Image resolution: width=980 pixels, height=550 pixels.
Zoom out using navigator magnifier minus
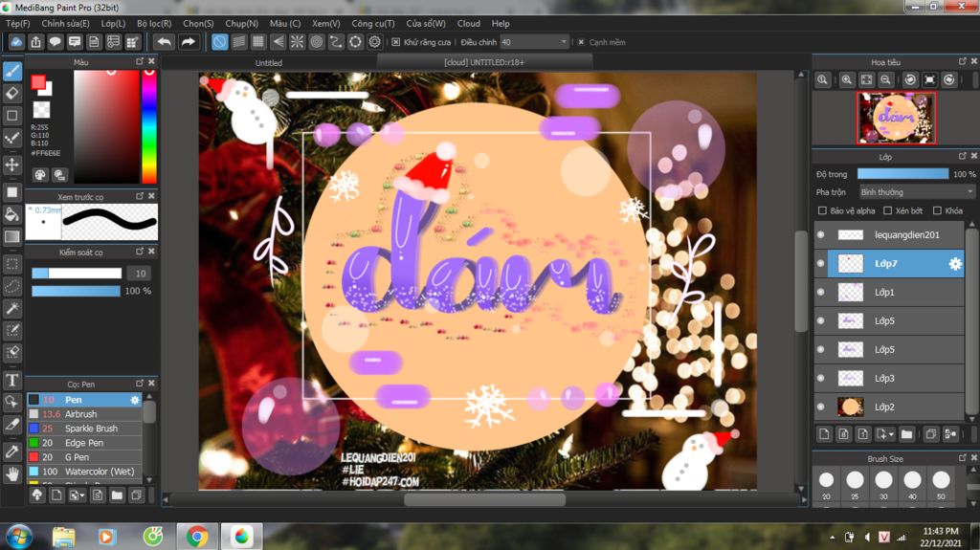pos(885,80)
